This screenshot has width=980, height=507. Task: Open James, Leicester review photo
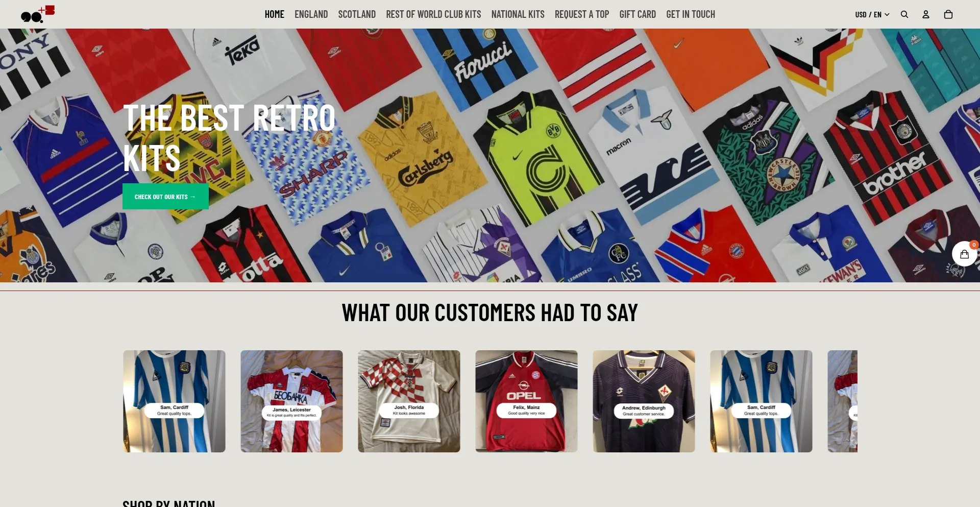coord(291,401)
